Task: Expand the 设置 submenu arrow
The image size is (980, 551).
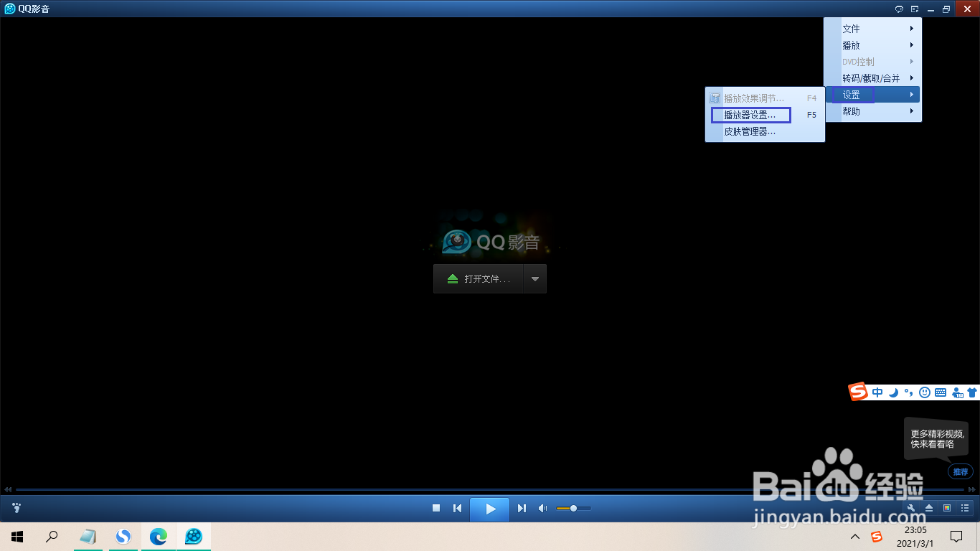Action: pos(912,95)
